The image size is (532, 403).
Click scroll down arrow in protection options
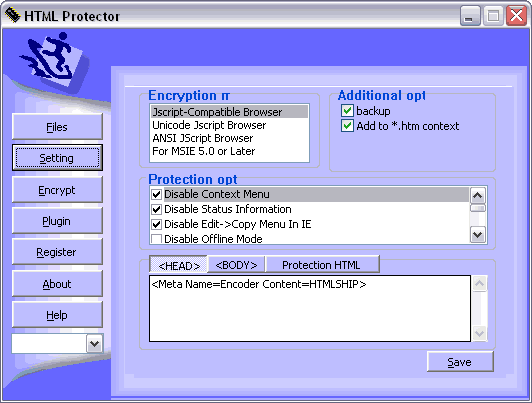[x=478, y=234]
